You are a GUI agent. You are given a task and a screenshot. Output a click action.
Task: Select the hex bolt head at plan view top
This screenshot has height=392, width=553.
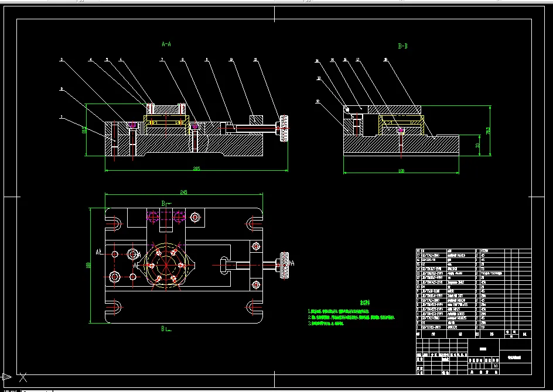coord(195,217)
